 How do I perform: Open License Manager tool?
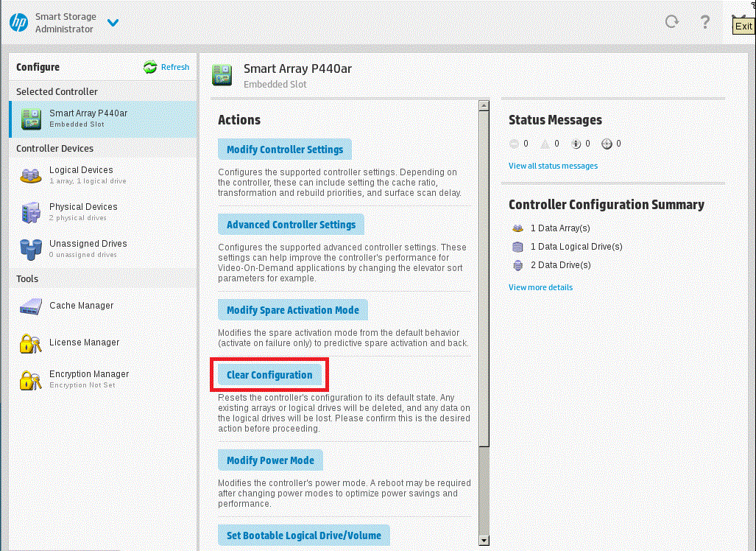coord(103,343)
